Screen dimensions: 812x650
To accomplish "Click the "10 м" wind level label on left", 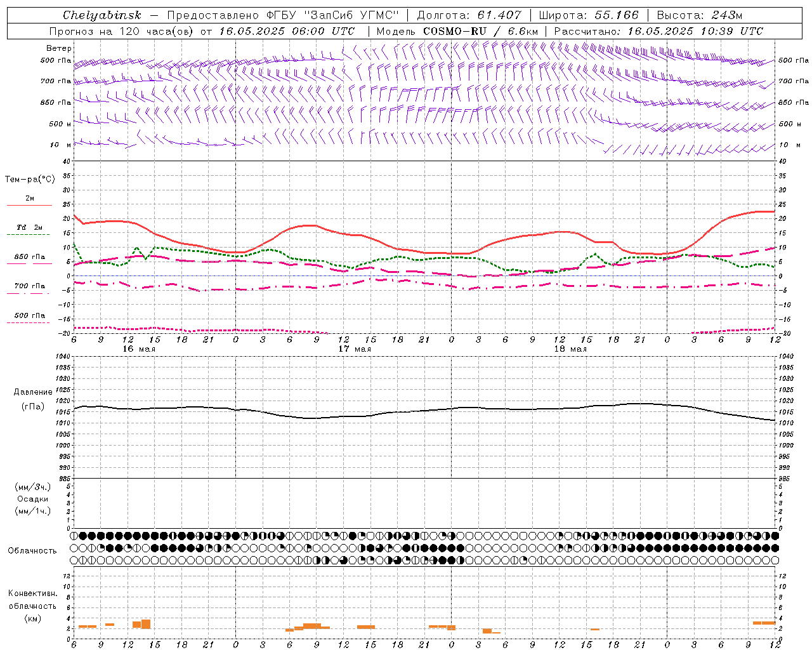I will [x=61, y=145].
